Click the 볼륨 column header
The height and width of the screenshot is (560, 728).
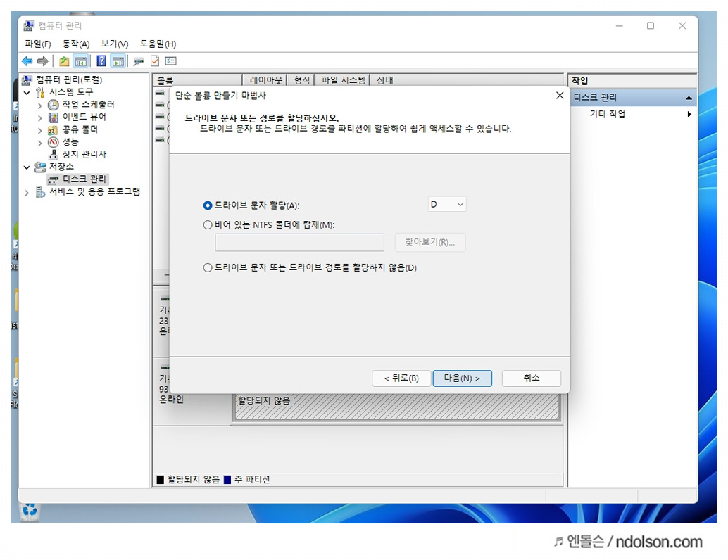[x=197, y=80]
